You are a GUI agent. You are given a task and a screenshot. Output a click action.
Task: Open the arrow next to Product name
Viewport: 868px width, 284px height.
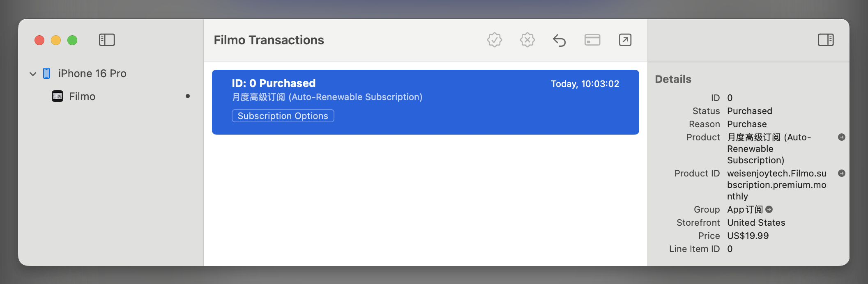(x=841, y=137)
